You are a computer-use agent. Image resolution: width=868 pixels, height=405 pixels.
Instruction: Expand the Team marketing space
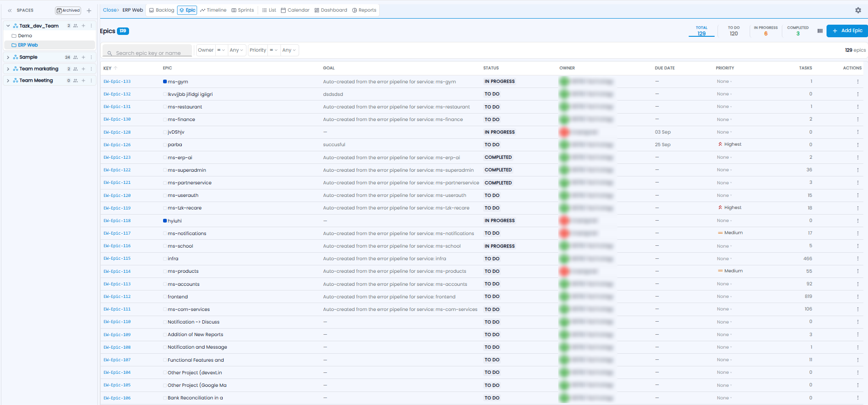8,69
